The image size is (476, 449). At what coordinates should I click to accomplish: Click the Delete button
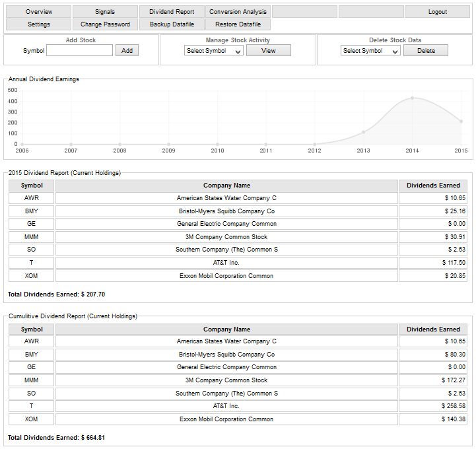coord(426,50)
